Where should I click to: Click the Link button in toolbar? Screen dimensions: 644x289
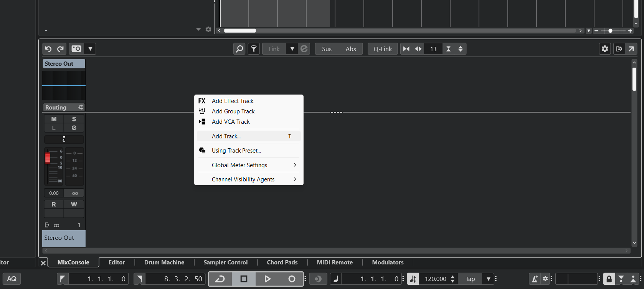coord(274,49)
